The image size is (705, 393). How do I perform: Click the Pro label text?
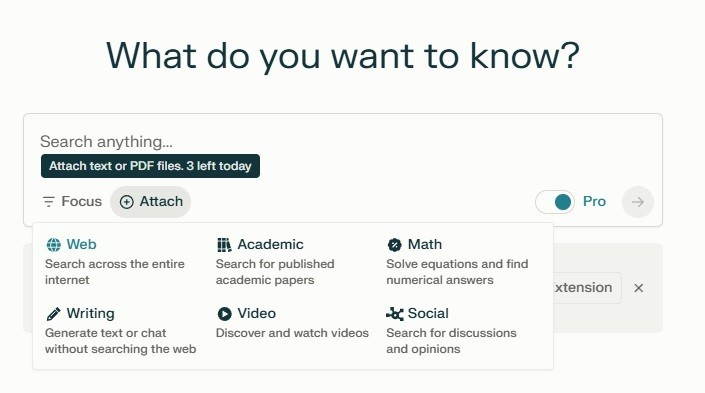point(594,201)
